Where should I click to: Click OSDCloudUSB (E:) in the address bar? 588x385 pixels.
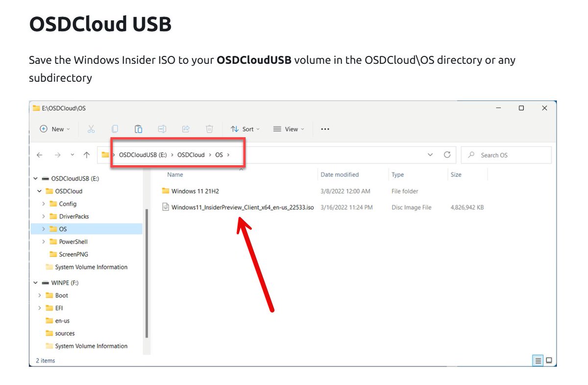[x=143, y=155]
